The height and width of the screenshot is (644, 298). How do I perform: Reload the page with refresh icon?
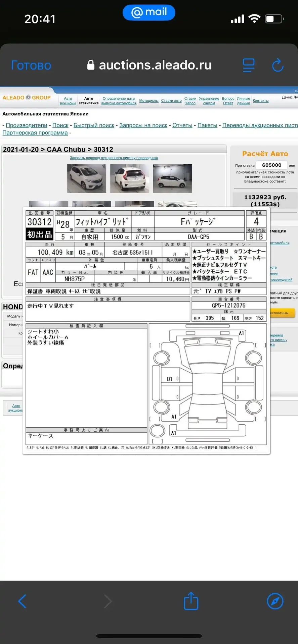pyautogui.click(x=278, y=65)
